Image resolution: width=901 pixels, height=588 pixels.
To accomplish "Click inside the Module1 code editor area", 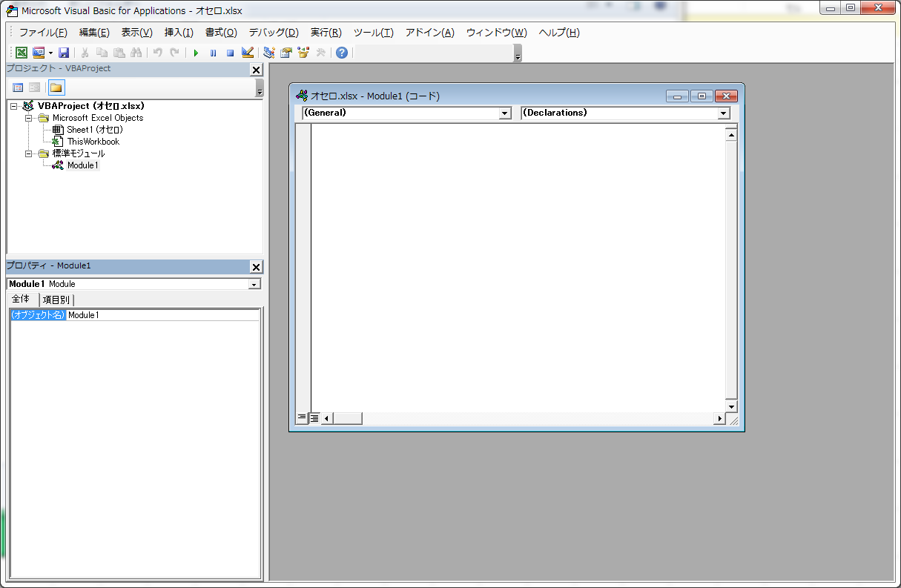I will (x=518, y=267).
